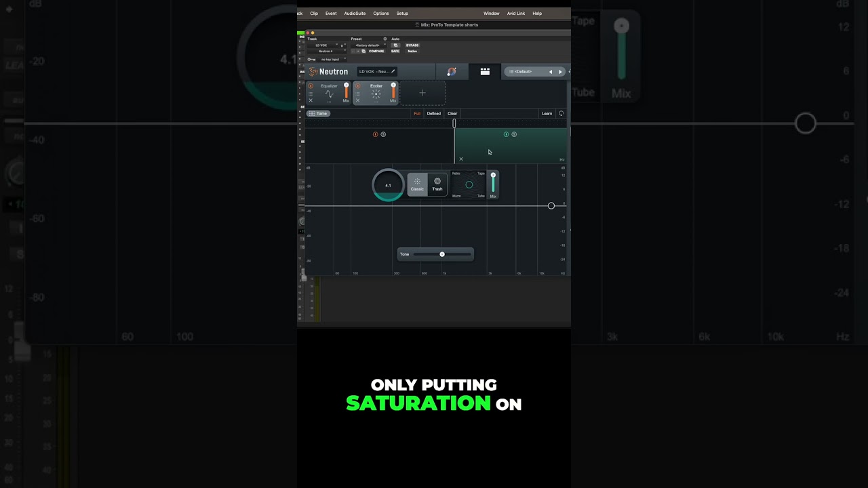Open the Exciter module preset list icon
Viewport: 868px width, 488px height.
click(357, 94)
